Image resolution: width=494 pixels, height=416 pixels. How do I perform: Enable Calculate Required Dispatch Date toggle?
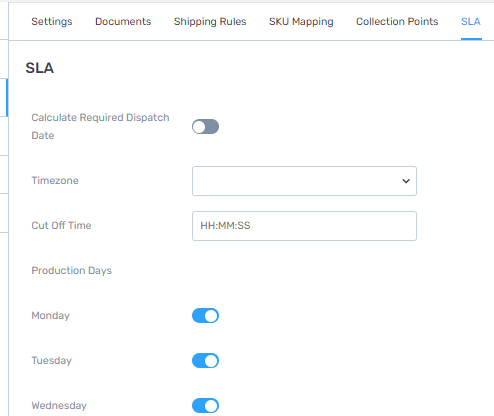[x=205, y=127]
